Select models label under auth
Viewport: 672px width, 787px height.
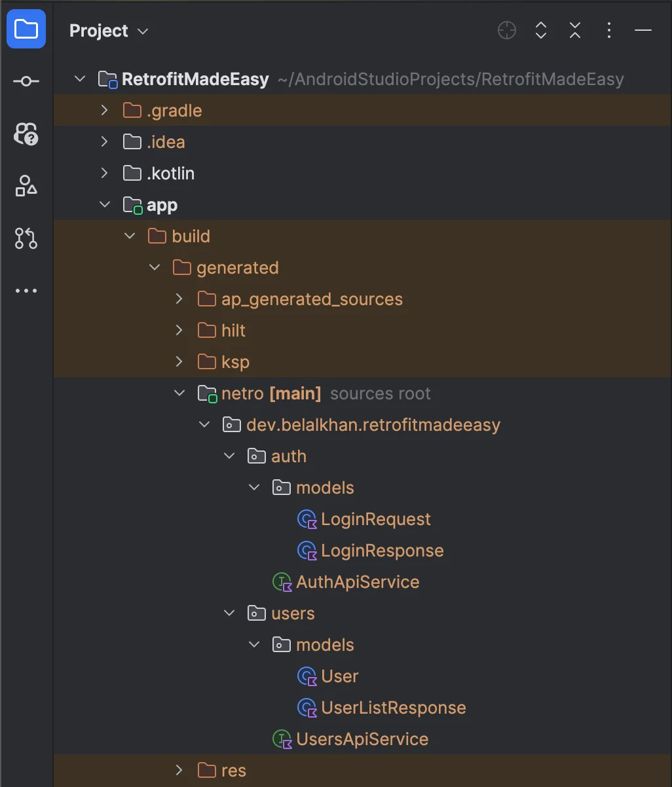point(325,488)
